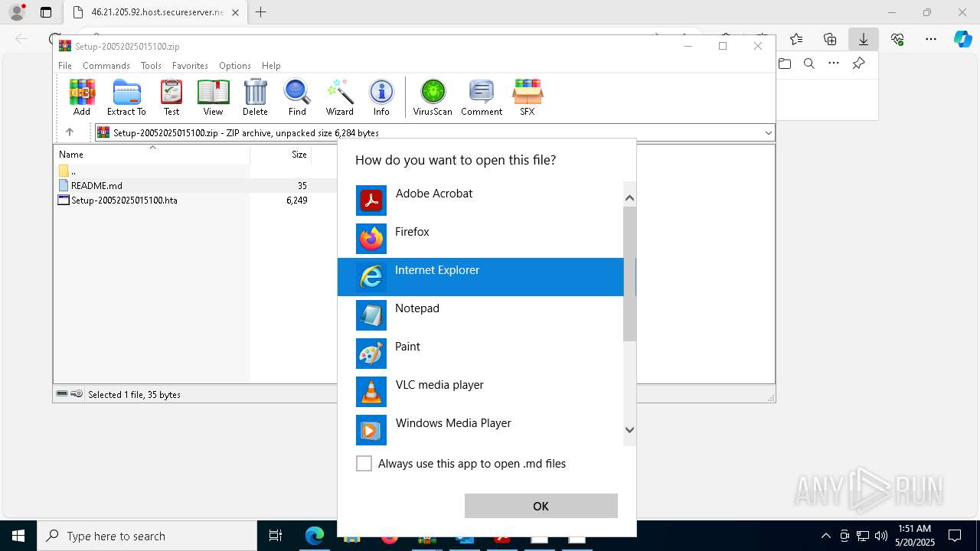Image resolution: width=980 pixels, height=551 pixels.
Task: Open the View toolbar button
Action: [x=213, y=97]
